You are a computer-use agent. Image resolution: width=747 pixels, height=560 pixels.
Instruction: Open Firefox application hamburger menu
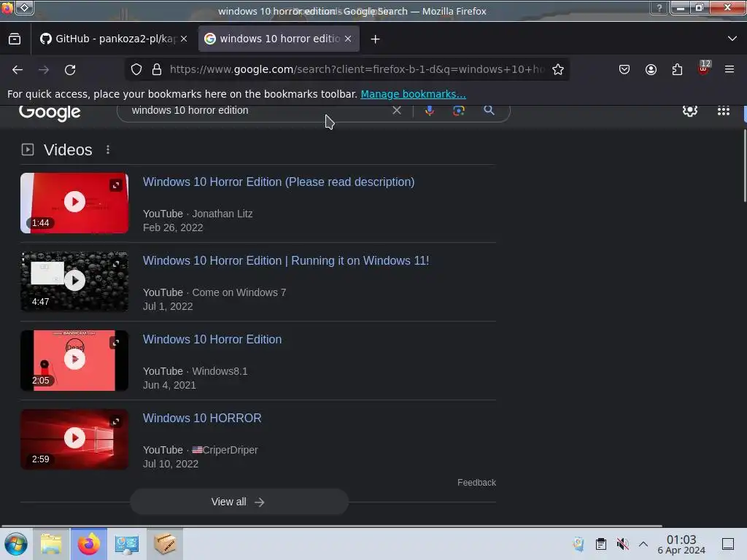pos(729,69)
